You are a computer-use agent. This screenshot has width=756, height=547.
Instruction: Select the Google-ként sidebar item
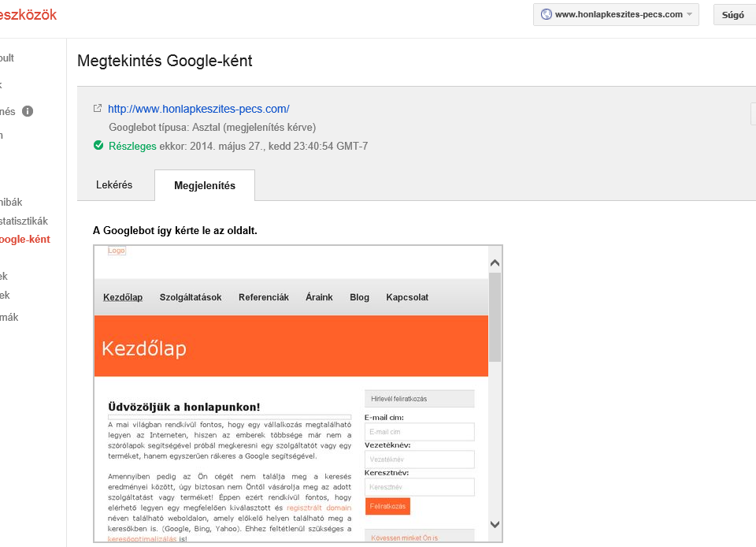(25, 240)
